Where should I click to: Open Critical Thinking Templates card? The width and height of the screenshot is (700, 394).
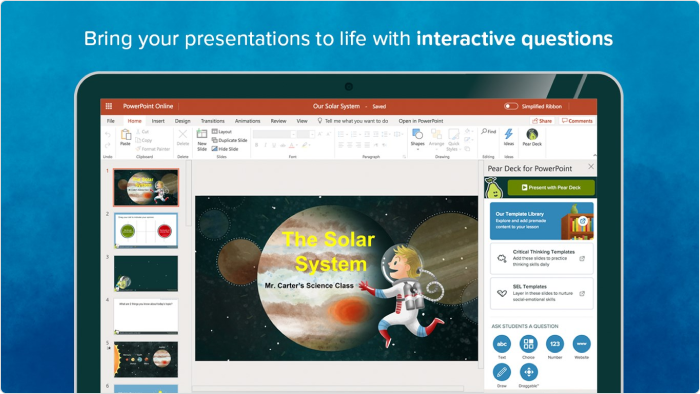pos(542,258)
